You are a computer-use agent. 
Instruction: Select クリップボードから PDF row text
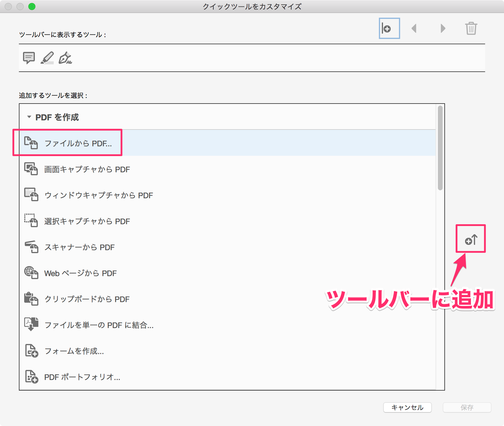click(x=87, y=299)
